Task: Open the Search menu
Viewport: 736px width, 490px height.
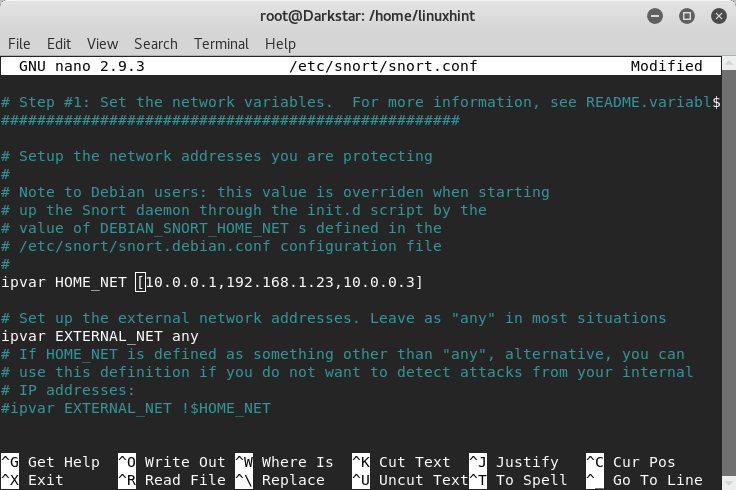Action: (155, 44)
